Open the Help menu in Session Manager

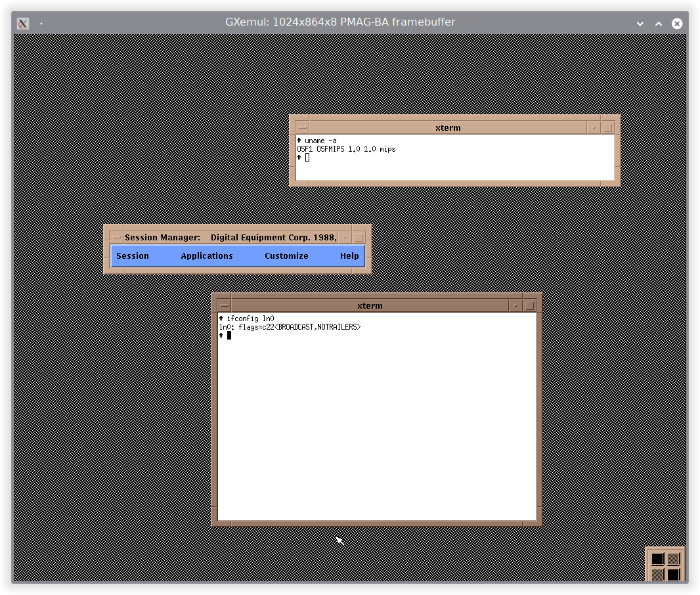point(349,255)
